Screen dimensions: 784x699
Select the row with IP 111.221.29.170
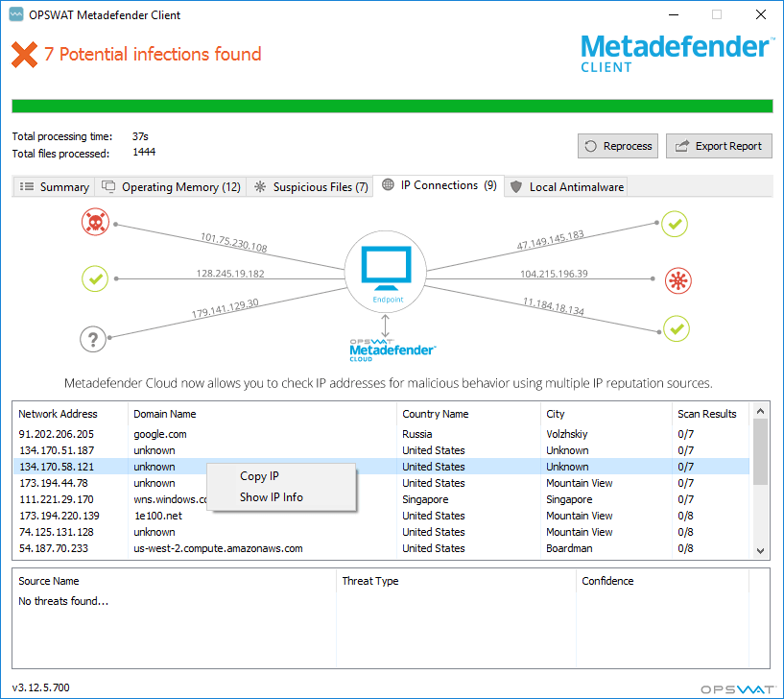point(381,499)
